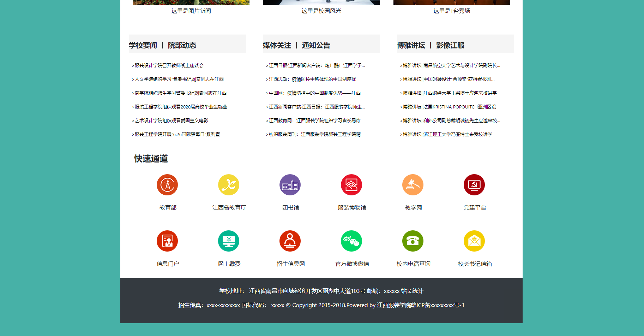Click the 党建平台 icon

click(474, 184)
